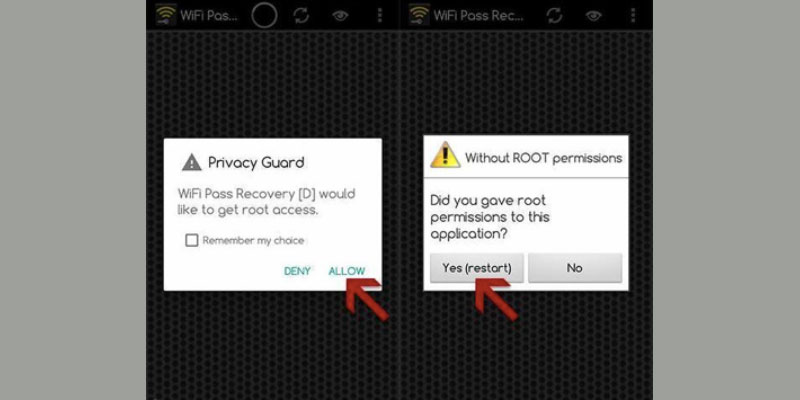This screenshot has width=800, height=400.
Task: Click the Remember my choice label text
Action: coord(254,240)
